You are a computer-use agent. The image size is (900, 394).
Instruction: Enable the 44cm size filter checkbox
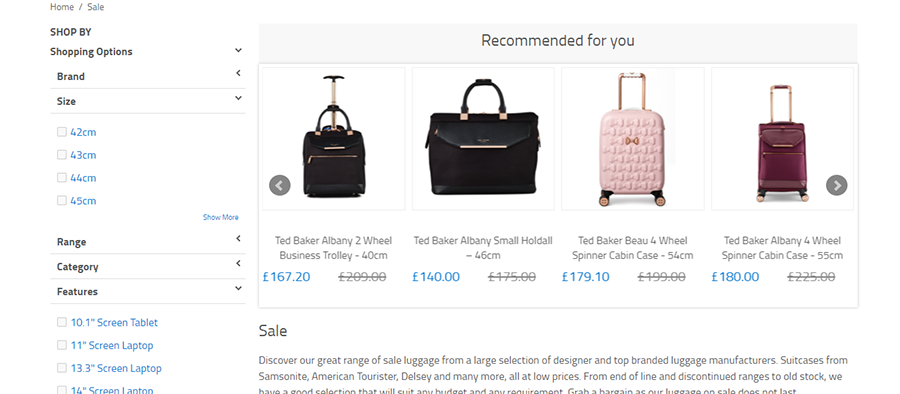(61, 178)
